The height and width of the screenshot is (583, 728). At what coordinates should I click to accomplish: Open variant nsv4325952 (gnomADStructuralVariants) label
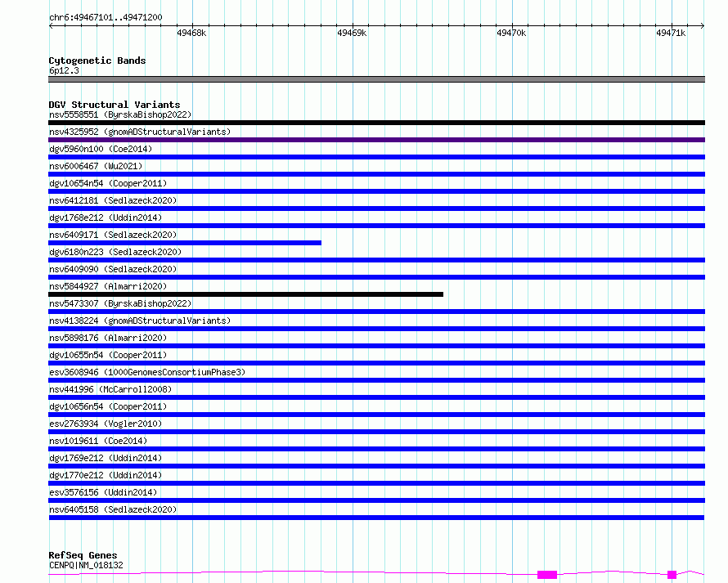(x=140, y=132)
